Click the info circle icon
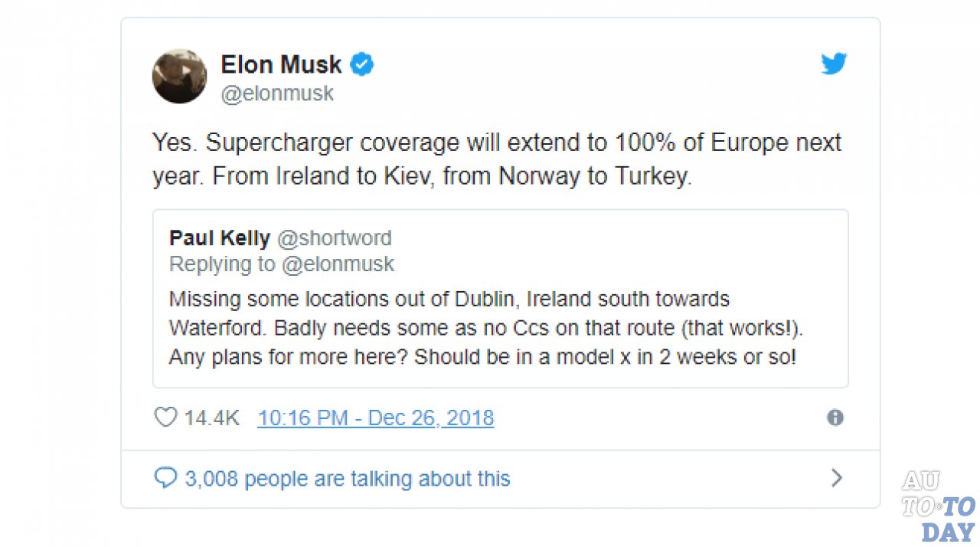 pyautogui.click(x=835, y=418)
